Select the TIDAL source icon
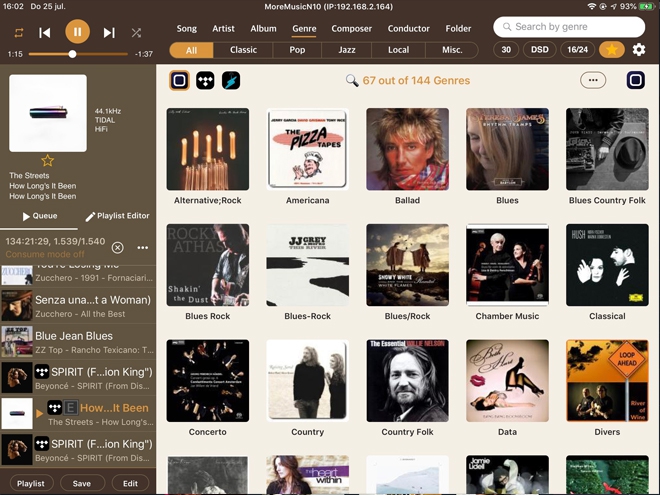The height and width of the screenshot is (495, 660). click(x=205, y=80)
